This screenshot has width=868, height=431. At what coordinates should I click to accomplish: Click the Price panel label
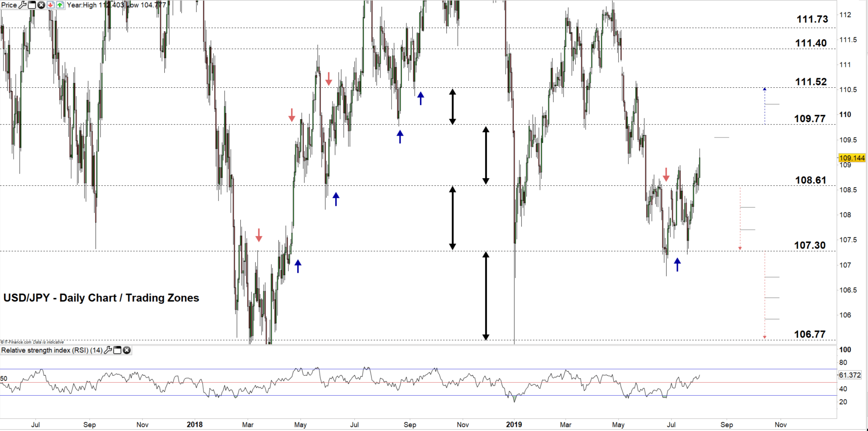pos(9,5)
